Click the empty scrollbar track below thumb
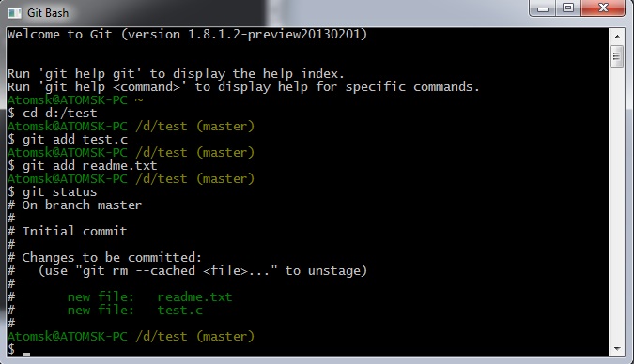This screenshot has width=634, height=364. [616, 204]
